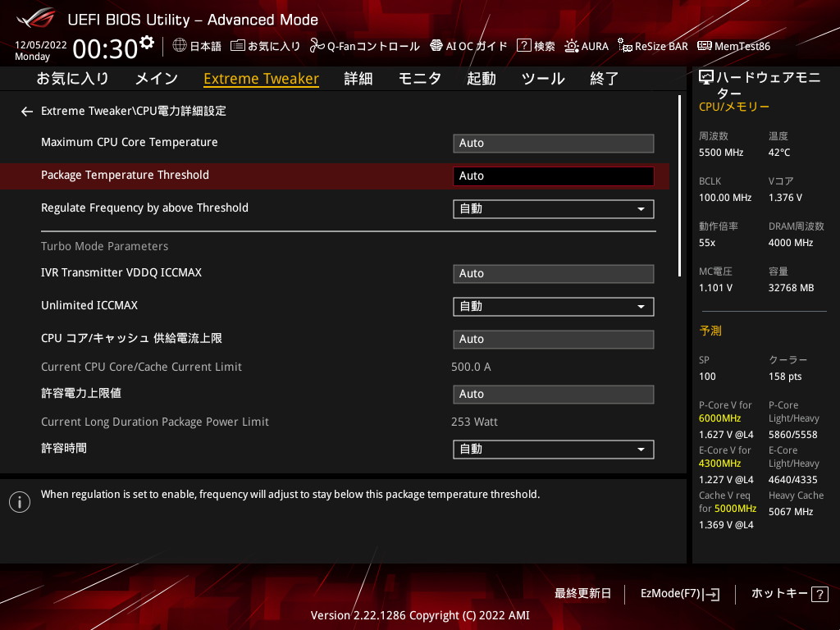Click the 最終更新日 button

tap(582, 593)
